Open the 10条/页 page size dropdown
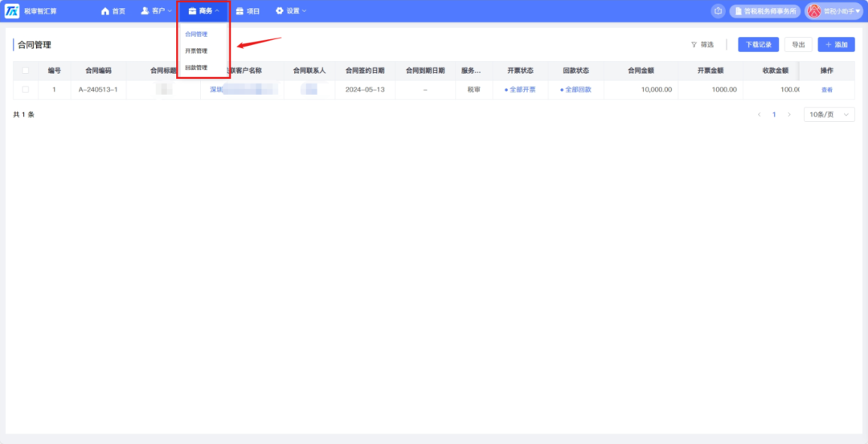 829,115
